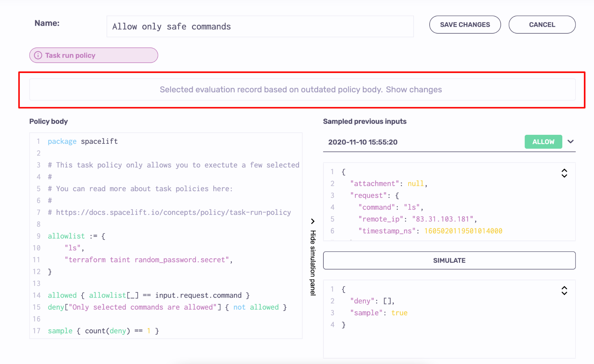Image resolution: width=594 pixels, height=364 pixels.
Task: Click the remote_ip value in sampled input
Action: point(443,219)
